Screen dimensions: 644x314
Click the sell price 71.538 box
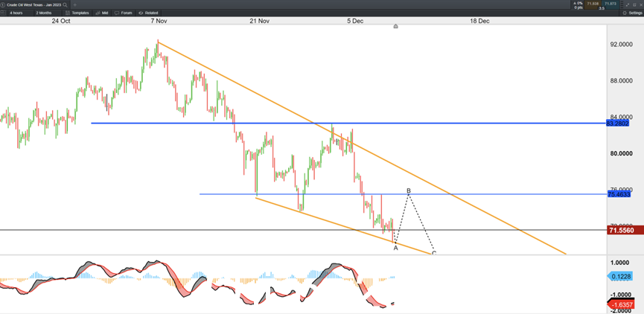point(593,4)
